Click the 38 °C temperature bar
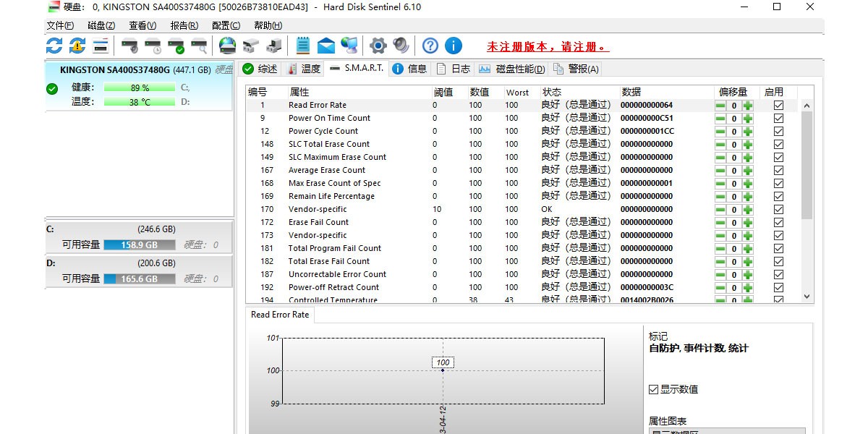This screenshot has width=868, height=434. click(140, 102)
